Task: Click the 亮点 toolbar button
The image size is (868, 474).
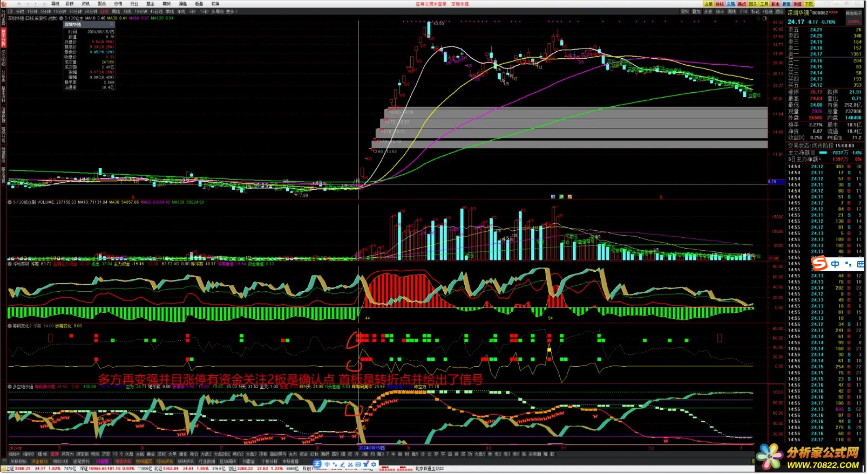Action: 742,4
